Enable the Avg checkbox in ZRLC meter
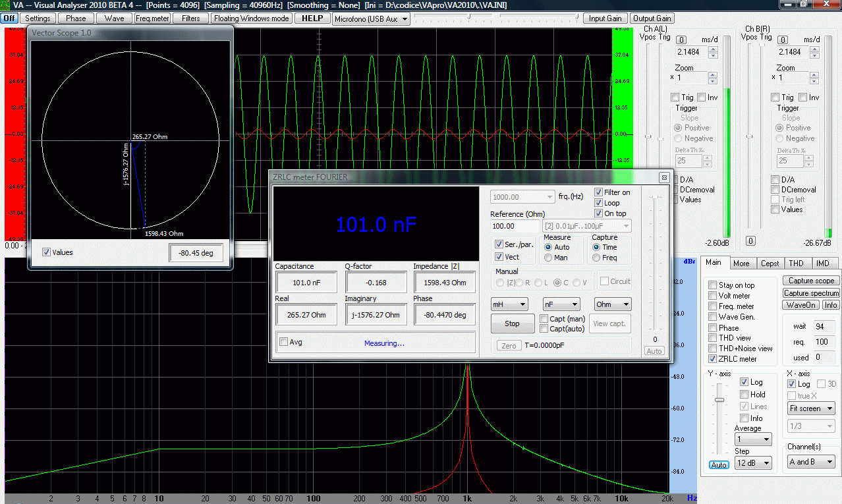The width and height of the screenshot is (842, 504). [284, 342]
